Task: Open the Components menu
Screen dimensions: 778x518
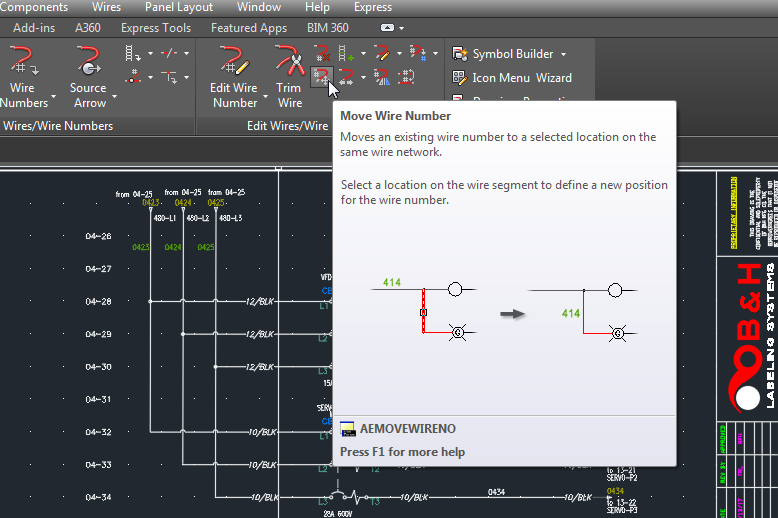Action: coord(34,7)
